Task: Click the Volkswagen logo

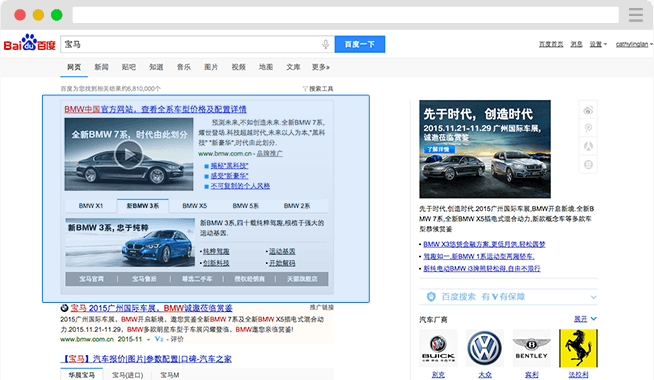Action: [x=485, y=348]
